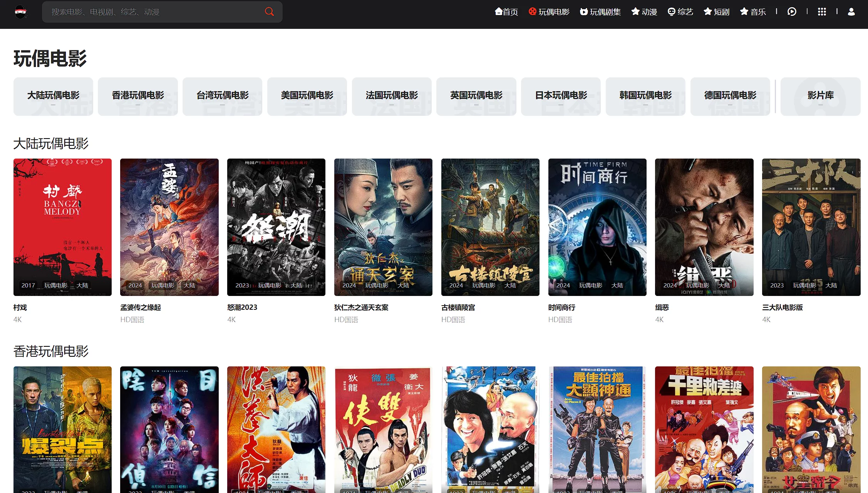Click the site logo avatar icon
This screenshot has width=868, height=493.
[x=21, y=12]
